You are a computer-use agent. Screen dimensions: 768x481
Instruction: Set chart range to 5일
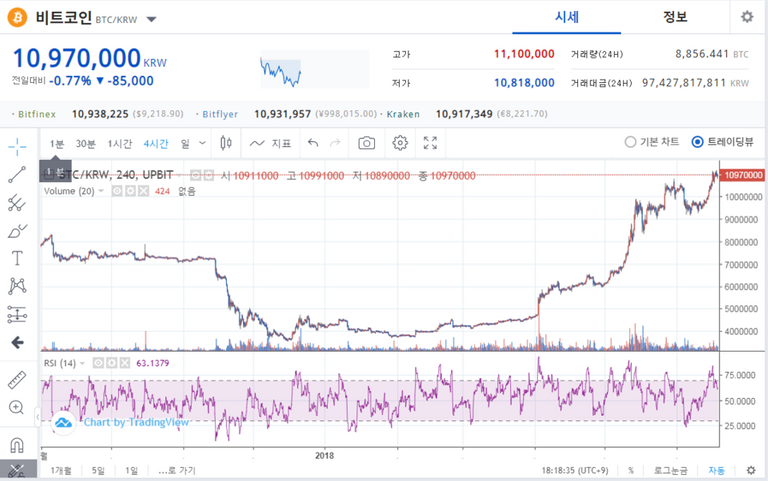(x=98, y=471)
